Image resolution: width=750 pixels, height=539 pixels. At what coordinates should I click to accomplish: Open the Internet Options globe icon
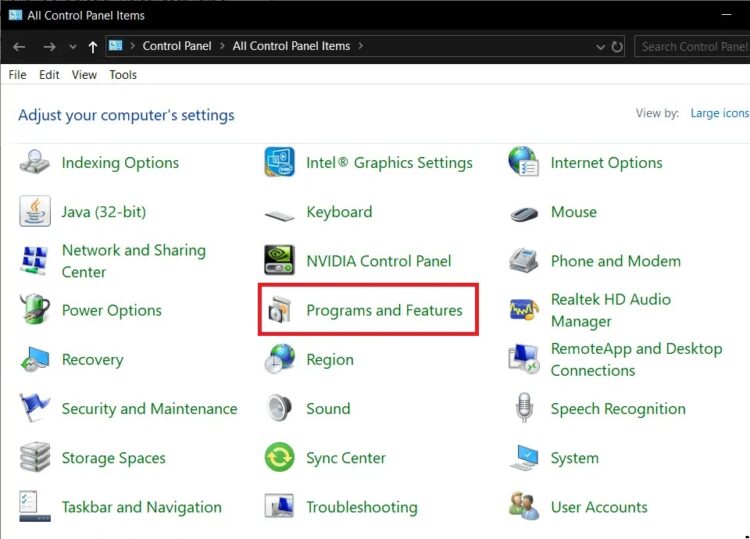click(524, 163)
